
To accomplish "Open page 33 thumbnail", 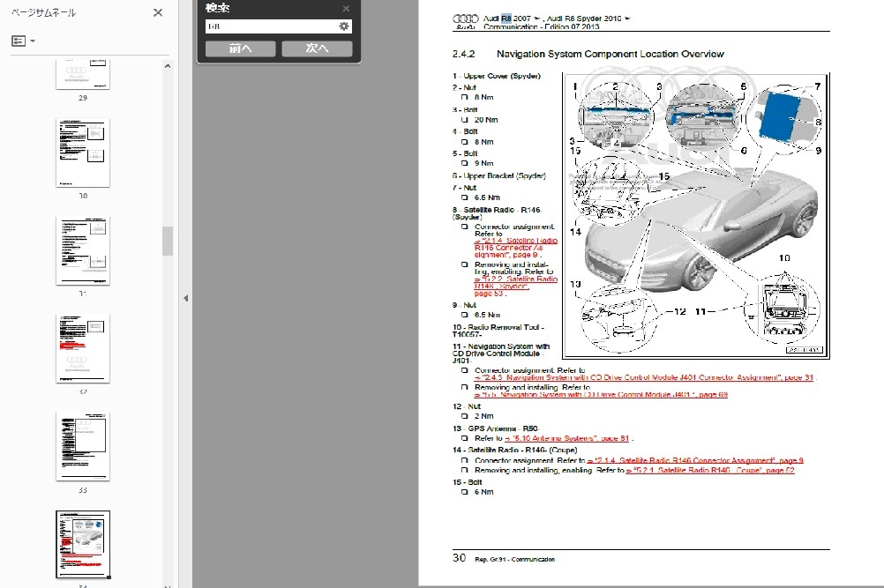I will point(83,447).
